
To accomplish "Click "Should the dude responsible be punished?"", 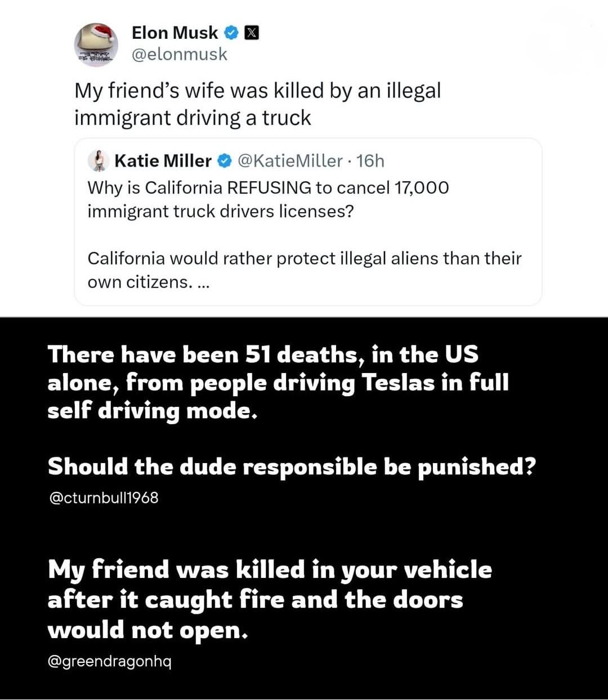I will [290, 466].
